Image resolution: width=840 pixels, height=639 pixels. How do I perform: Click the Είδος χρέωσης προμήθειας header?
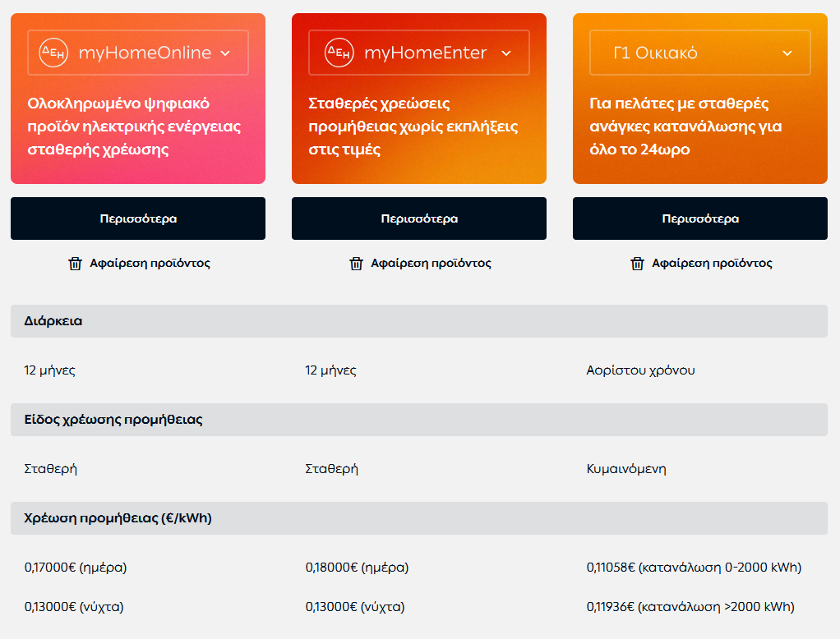(x=419, y=420)
